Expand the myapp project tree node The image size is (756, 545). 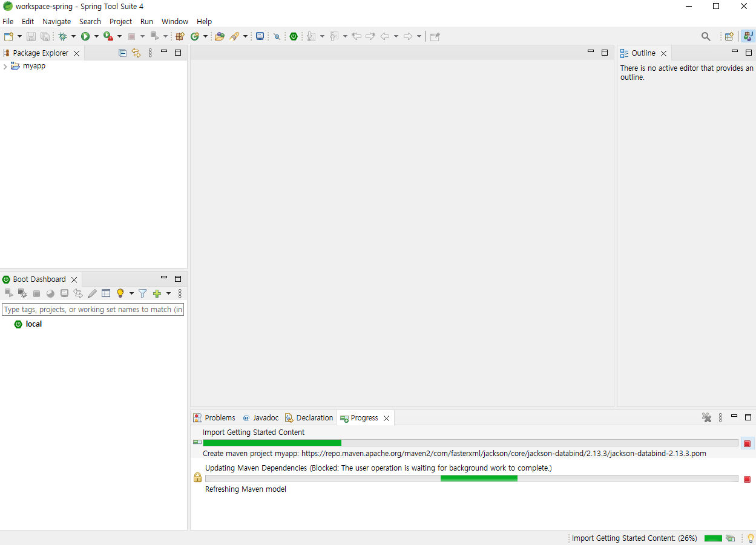coord(5,67)
